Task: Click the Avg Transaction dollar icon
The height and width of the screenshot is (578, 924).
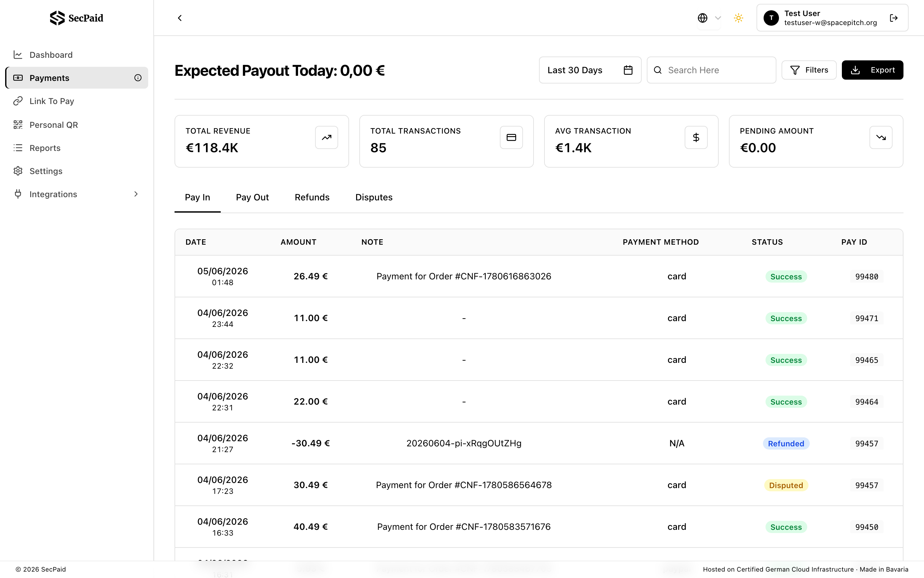Action: pos(696,137)
